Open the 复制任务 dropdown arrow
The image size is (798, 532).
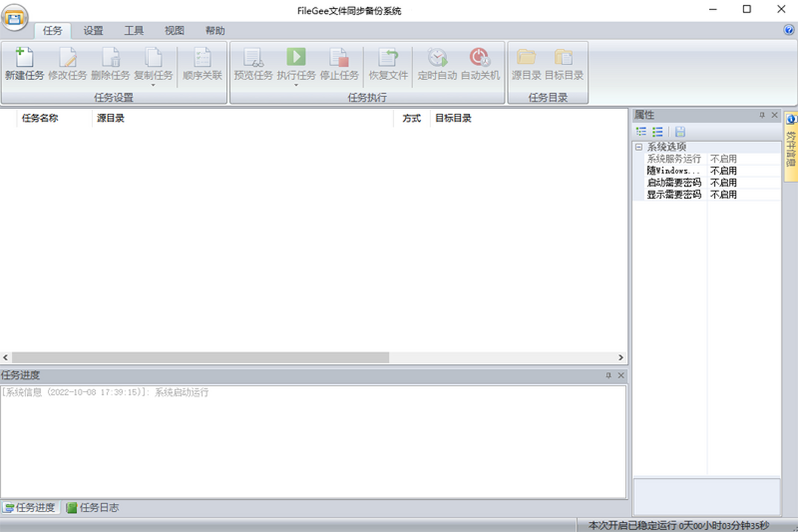154,84
